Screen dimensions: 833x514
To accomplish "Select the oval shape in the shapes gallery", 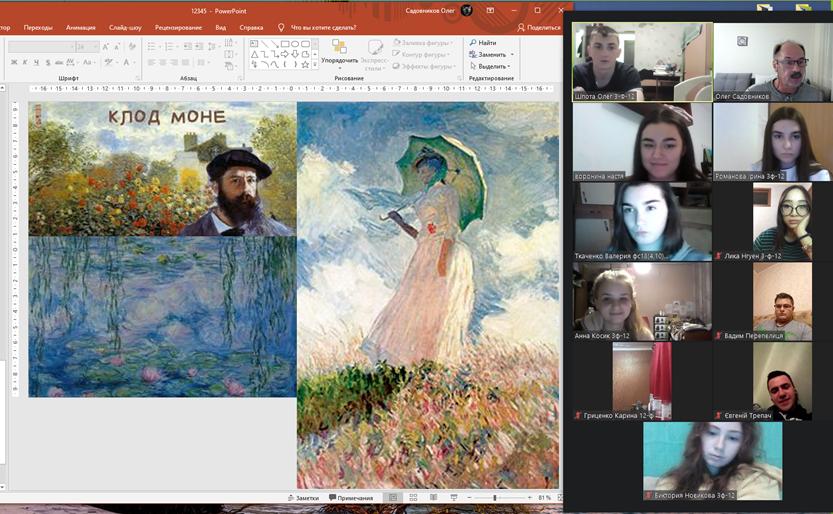I will pyautogui.click(x=295, y=44).
